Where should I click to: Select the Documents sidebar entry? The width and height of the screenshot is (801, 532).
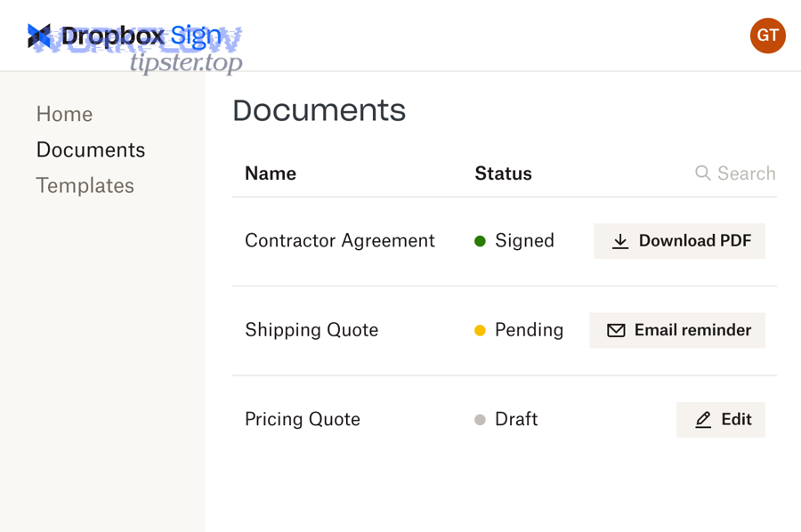pyautogui.click(x=90, y=149)
